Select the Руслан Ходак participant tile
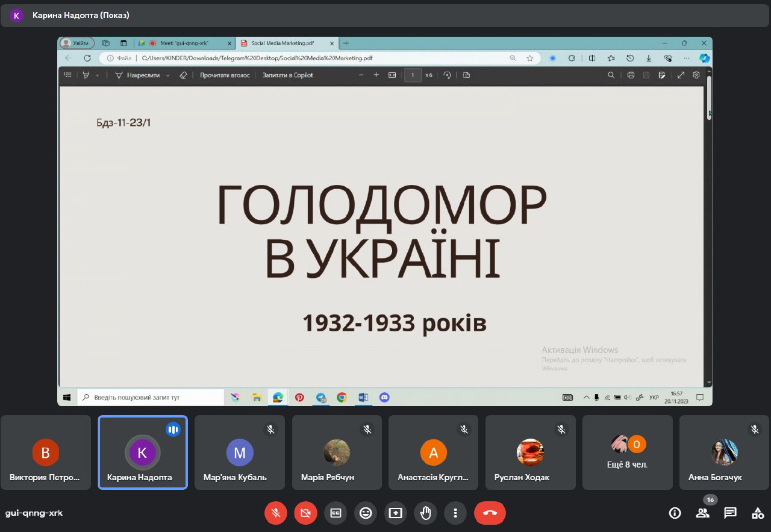The width and height of the screenshot is (771, 532). coord(531,452)
